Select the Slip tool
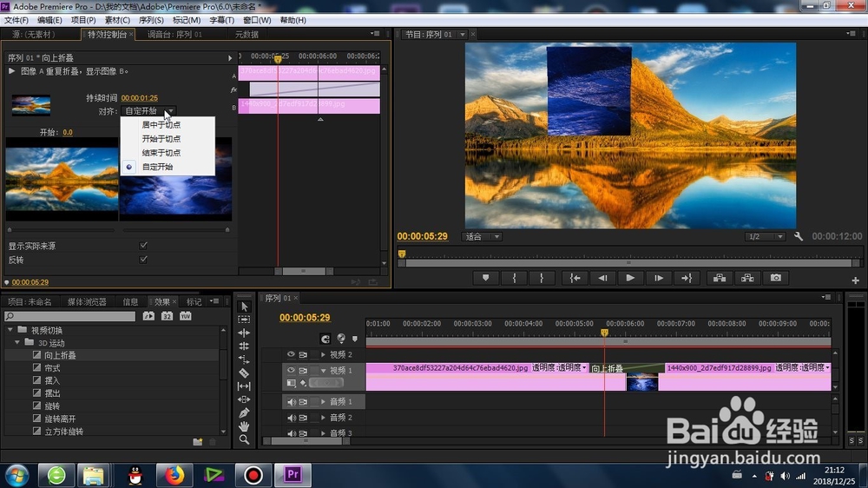Viewport: 868px width, 488px height. pyautogui.click(x=244, y=386)
